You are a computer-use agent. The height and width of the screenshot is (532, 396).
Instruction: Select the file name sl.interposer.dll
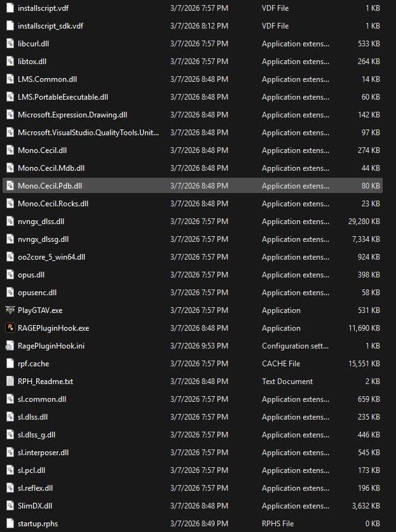pos(43,453)
